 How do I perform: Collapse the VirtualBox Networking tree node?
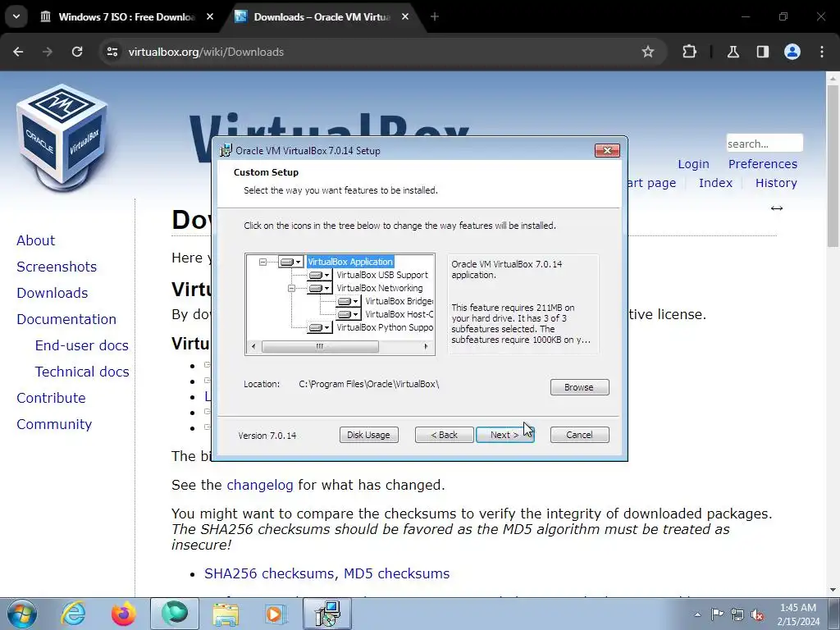coord(291,288)
